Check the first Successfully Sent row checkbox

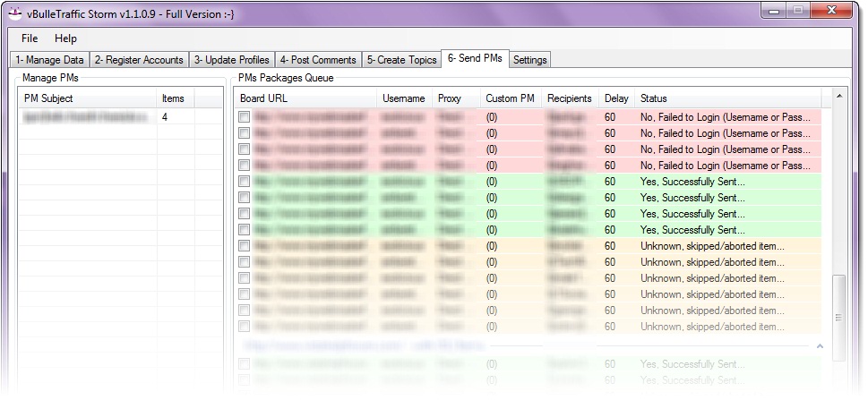click(245, 182)
